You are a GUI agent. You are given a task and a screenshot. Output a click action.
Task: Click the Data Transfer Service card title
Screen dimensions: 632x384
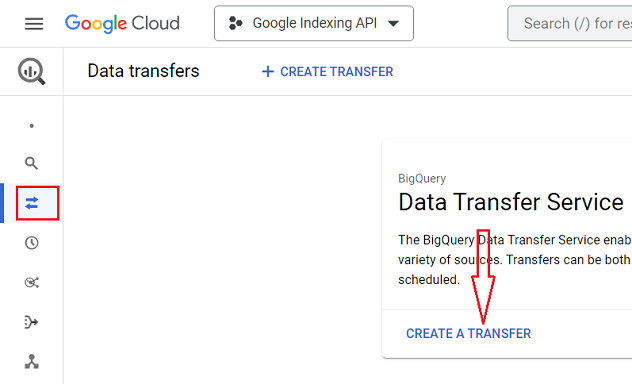511,202
